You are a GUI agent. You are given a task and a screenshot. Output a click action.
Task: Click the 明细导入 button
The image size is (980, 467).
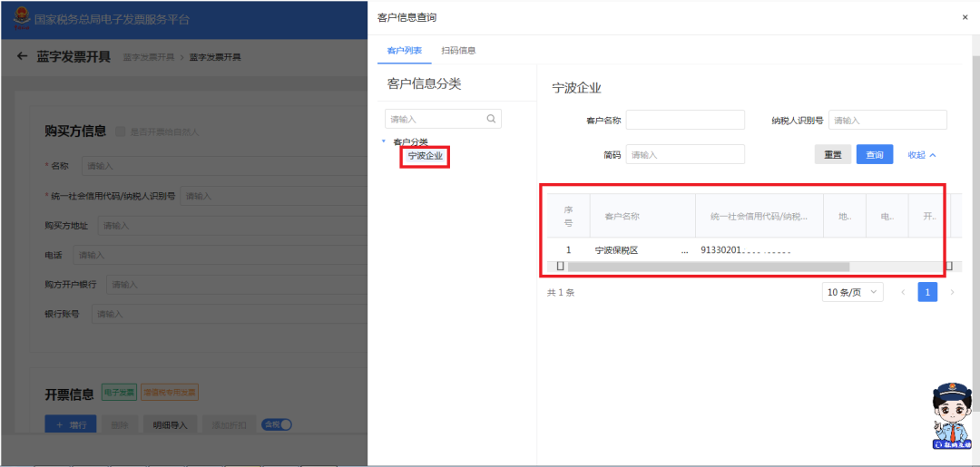pos(170,425)
